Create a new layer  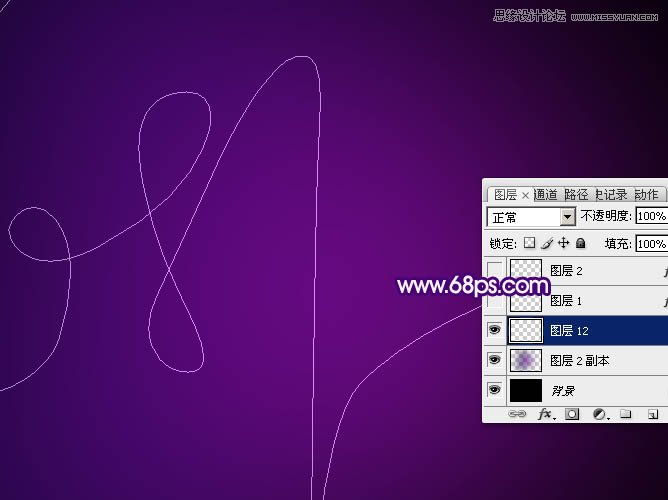[653, 414]
